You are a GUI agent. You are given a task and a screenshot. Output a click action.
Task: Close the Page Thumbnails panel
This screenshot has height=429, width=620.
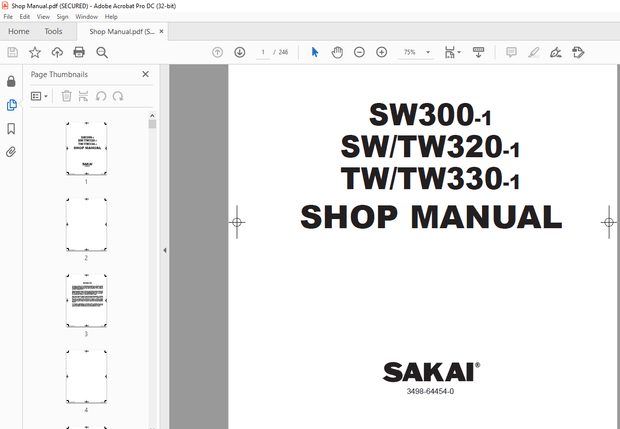pyautogui.click(x=145, y=74)
